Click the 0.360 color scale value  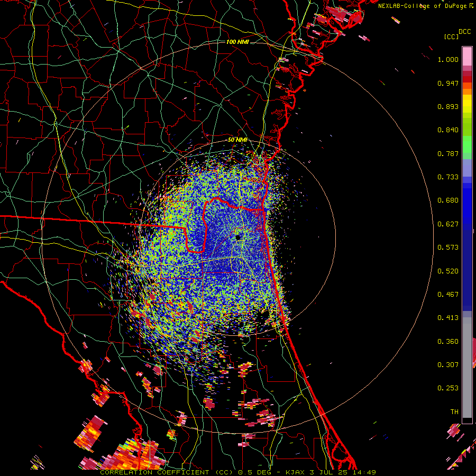tap(448, 342)
